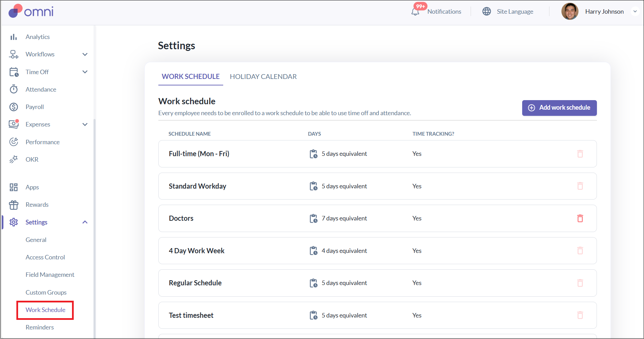Open Reminders settings
This screenshot has height=339, width=644.
coord(40,327)
